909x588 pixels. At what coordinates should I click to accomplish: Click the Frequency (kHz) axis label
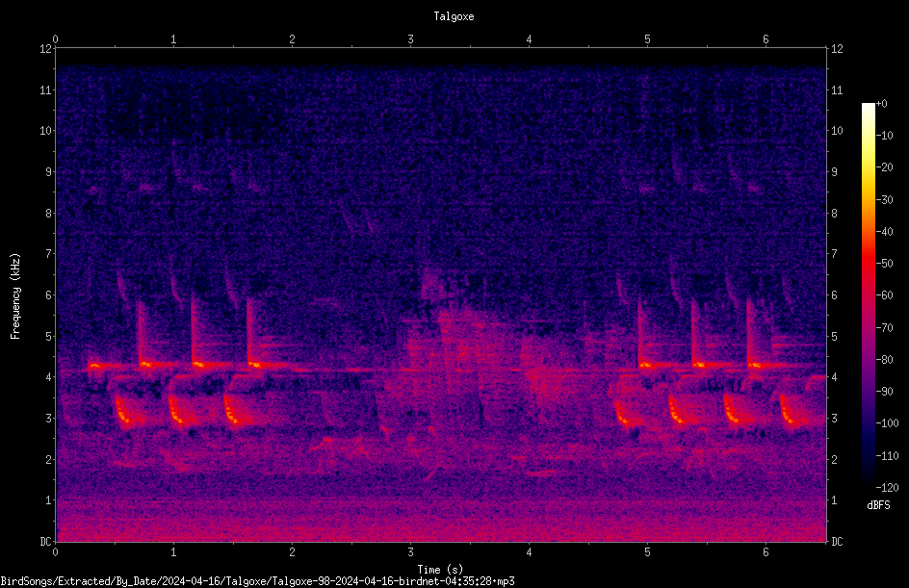(x=15, y=296)
